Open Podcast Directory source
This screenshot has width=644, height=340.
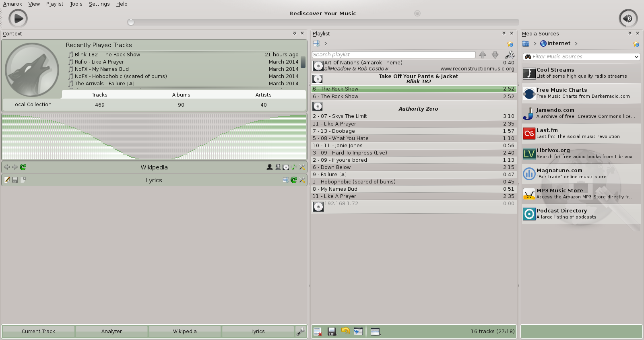(x=581, y=214)
